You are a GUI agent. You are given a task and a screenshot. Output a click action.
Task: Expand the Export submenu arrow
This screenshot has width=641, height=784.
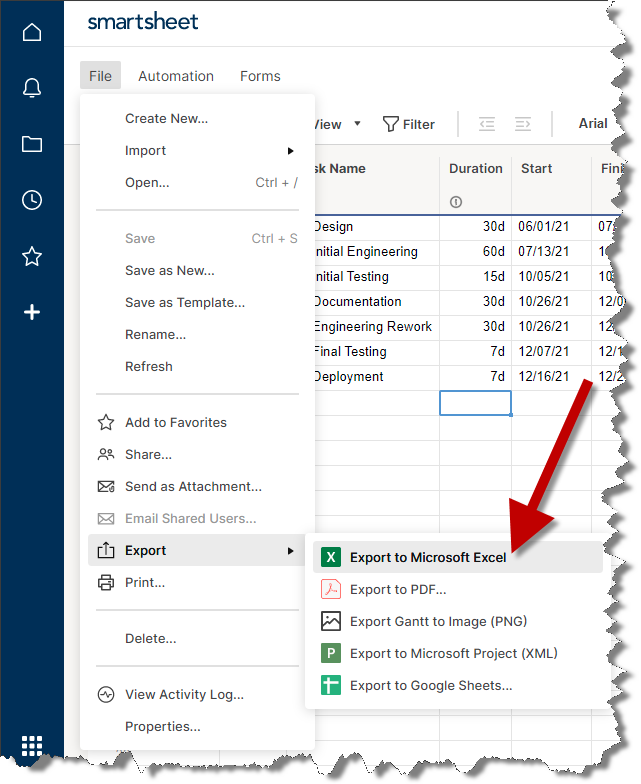point(290,550)
